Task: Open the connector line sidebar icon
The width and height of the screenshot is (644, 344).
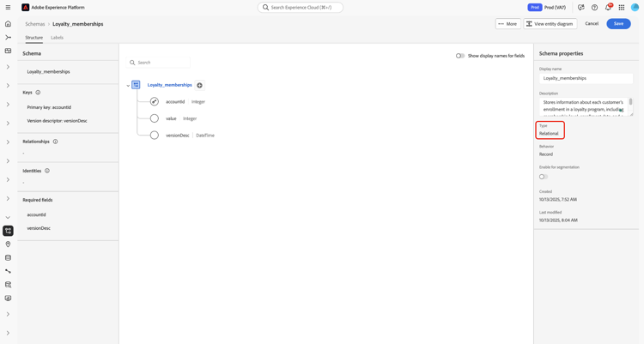Action: coord(8,271)
